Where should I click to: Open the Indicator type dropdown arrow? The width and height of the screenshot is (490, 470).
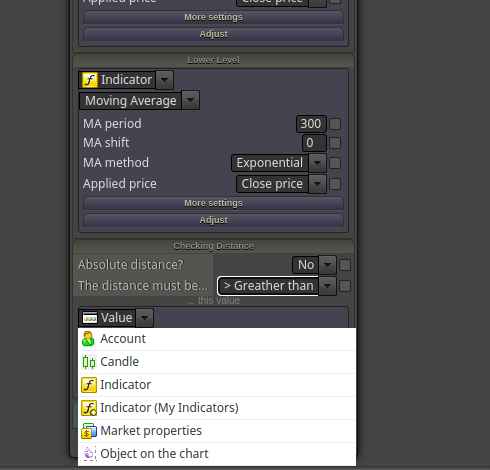pos(164,80)
